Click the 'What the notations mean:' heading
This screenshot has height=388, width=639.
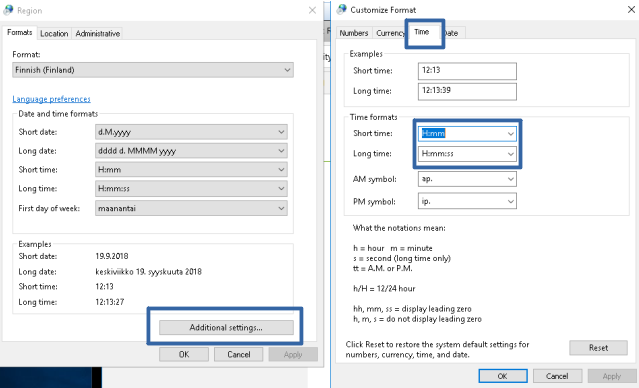pyautogui.click(x=399, y=228)
